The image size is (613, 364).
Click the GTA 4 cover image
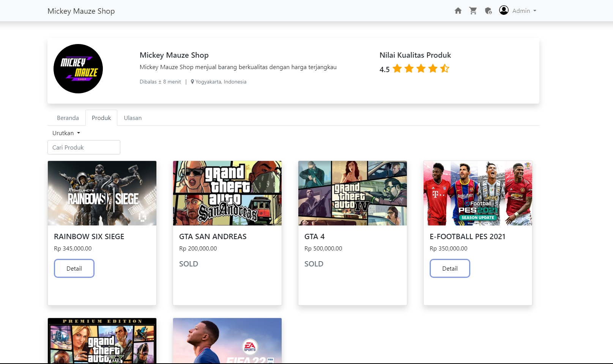click(353, 193)
